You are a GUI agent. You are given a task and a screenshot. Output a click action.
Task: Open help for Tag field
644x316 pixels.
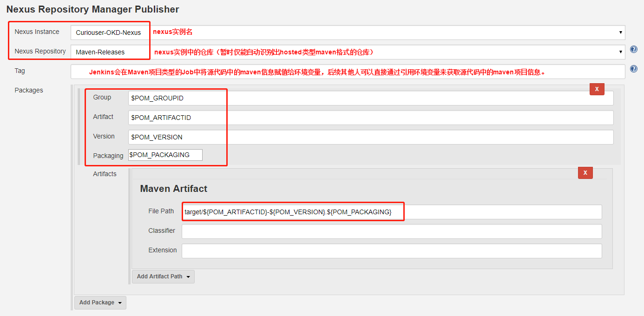(x=633, y=69)
